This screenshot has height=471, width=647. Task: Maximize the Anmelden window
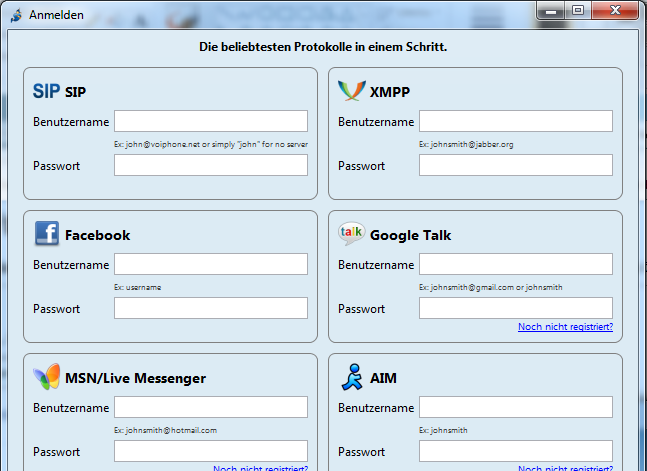click(x=578, y=10)
